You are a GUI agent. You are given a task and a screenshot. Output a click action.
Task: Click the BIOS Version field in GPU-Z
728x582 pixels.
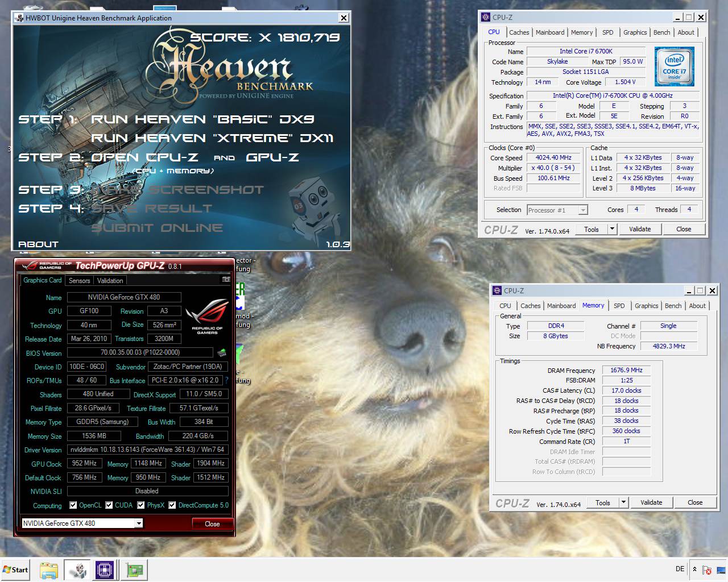point(140,353)
